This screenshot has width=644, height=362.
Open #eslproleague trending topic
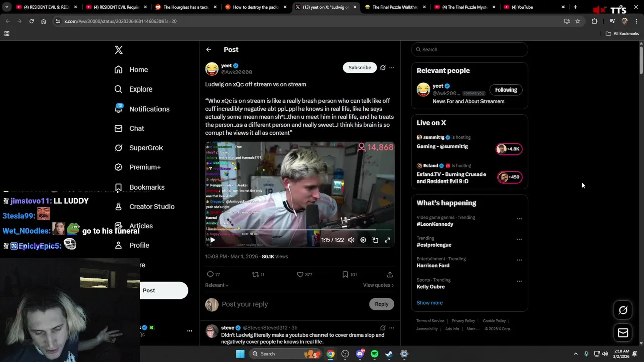434,245
